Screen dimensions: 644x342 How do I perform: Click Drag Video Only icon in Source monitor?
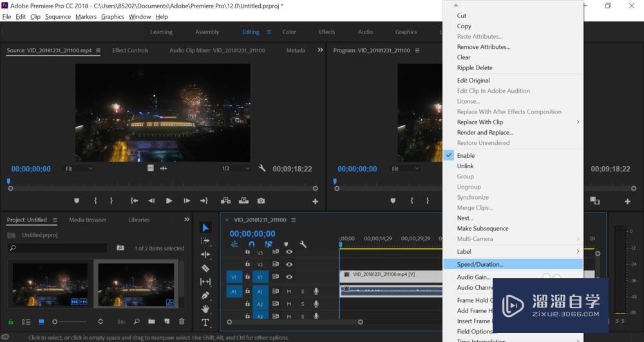[x=151, y=168]
